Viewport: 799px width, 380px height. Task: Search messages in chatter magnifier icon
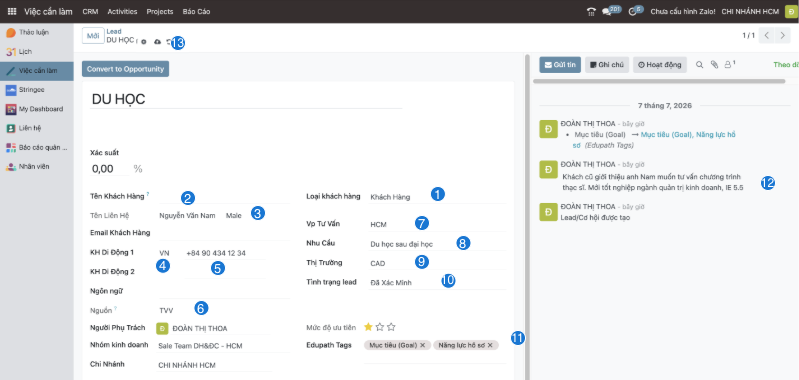(700, 65)
